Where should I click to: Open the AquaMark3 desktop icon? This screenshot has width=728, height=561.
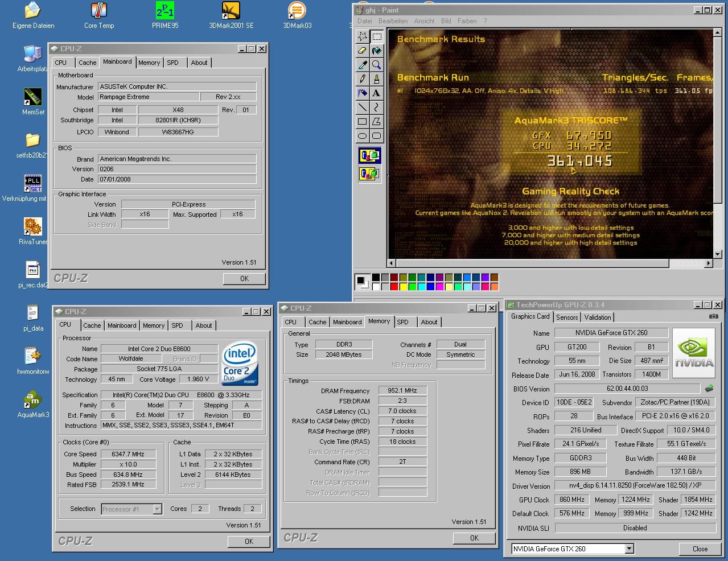(33, 404)
